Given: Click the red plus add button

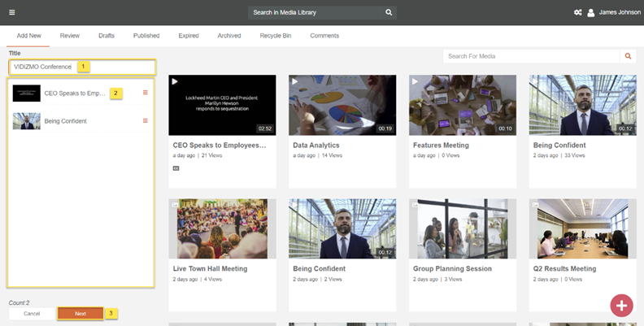Looking at the screenshot, I should coord(621,305).
